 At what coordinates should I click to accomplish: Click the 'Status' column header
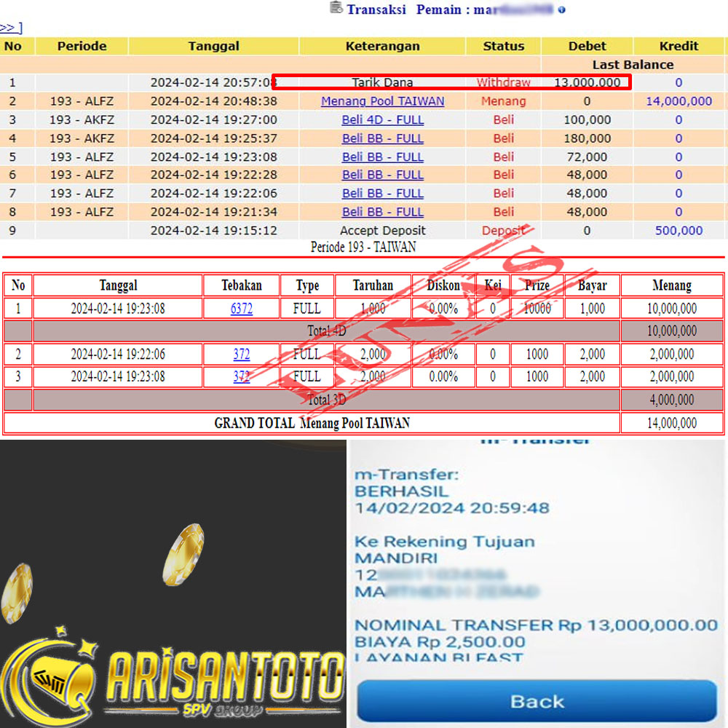[503, 46]
